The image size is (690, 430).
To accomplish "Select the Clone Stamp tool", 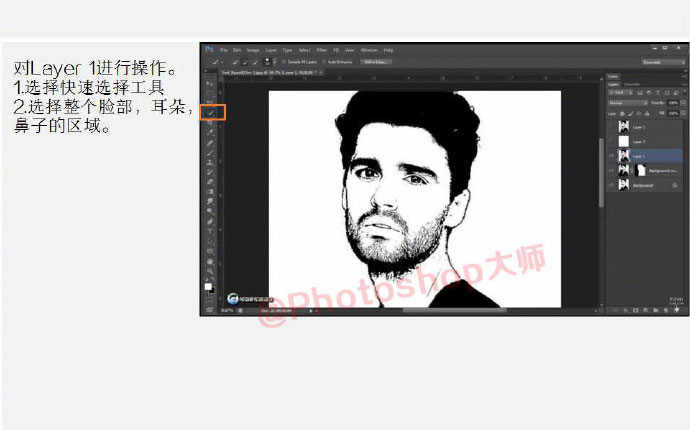I will [209, 162].
